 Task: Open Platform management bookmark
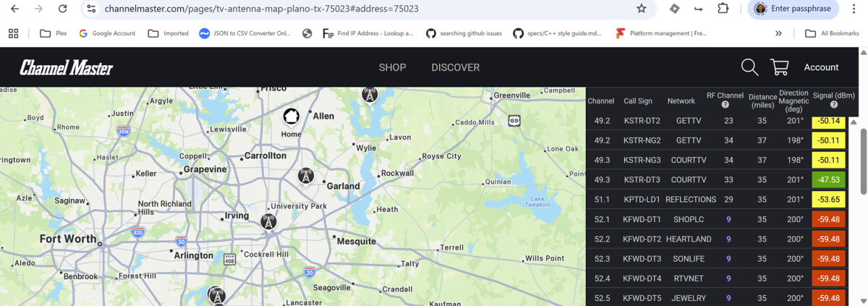point(661,33)
